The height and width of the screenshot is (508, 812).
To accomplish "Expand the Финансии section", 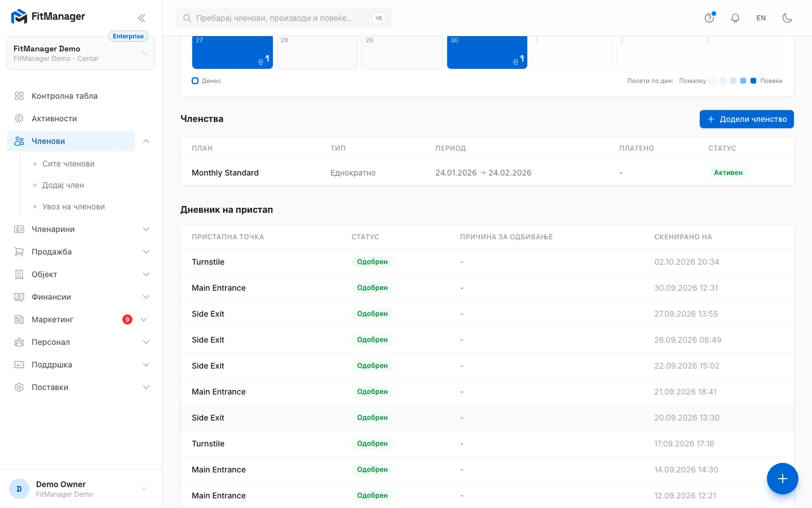I will (x=146, y=297).
